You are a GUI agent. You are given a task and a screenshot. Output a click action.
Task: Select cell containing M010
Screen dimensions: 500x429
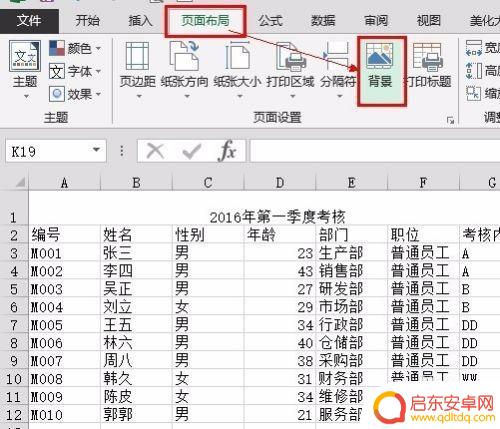[x=65, y=415]
